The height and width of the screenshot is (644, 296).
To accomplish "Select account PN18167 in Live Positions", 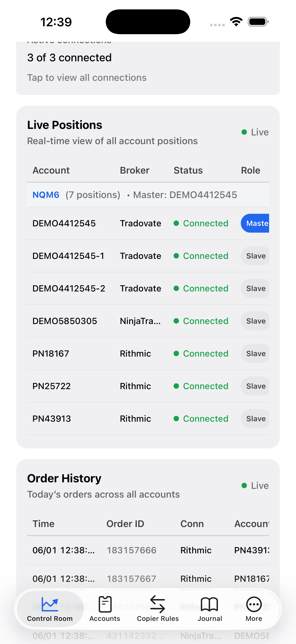I will click(51, 353).
